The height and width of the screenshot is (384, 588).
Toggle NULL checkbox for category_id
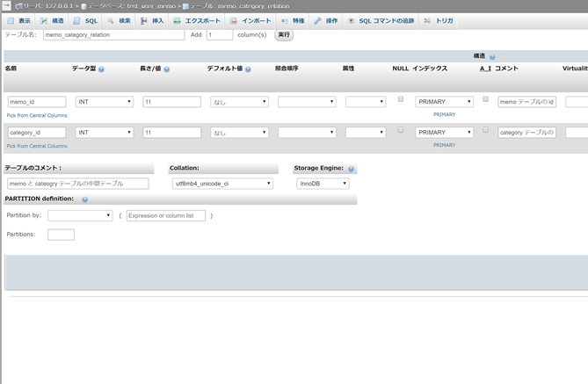tap(401, 130)
